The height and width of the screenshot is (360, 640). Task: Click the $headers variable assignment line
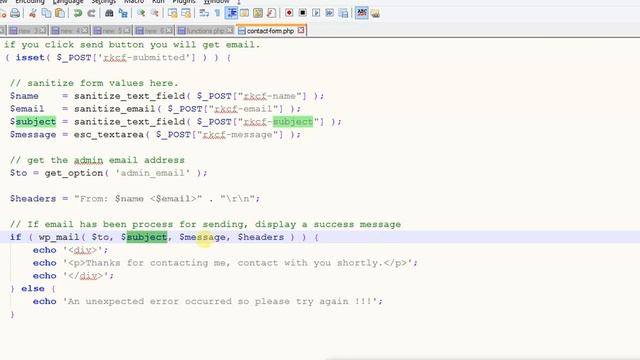pyautogui.click(x=135, y=199)
